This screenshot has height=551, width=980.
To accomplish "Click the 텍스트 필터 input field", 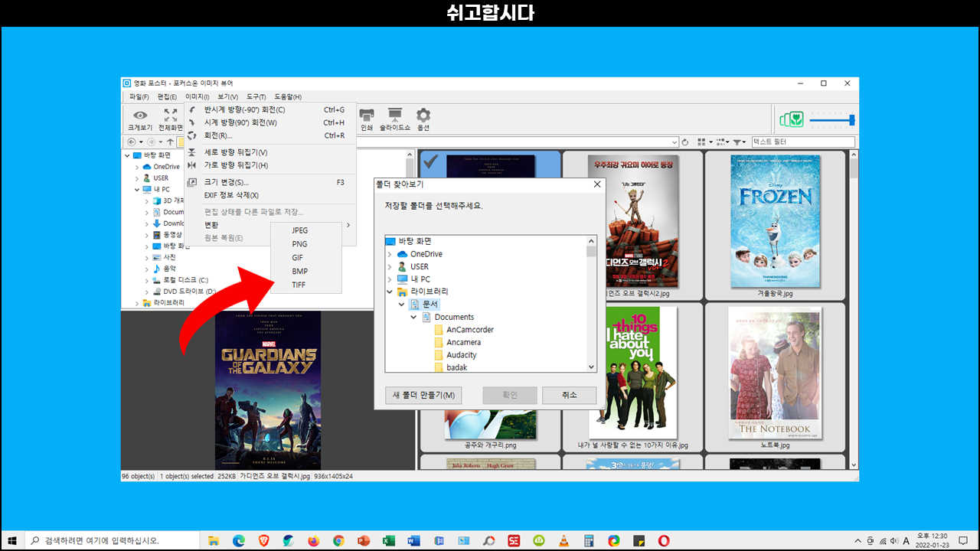I will [x=802, y=142].
